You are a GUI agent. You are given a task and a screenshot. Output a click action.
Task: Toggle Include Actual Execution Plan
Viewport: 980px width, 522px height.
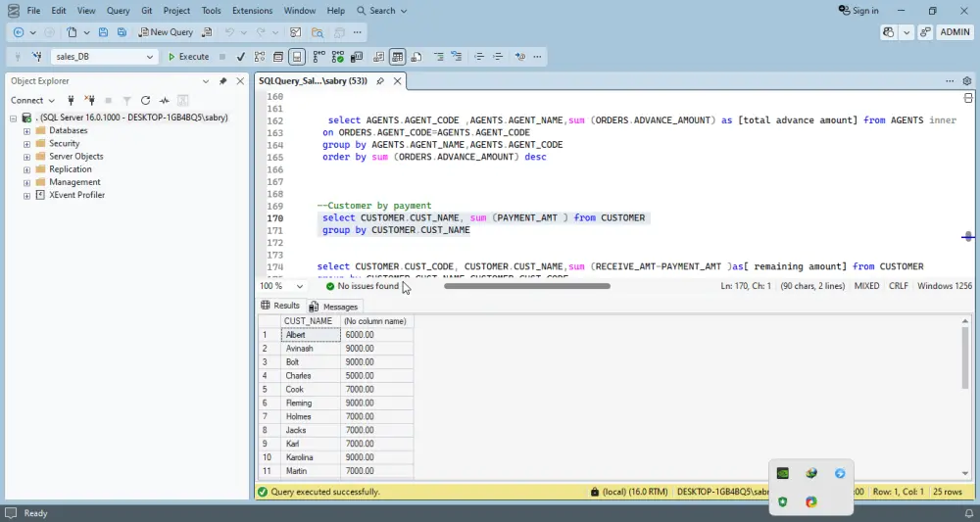pyautogui.click(x=318, y=57)
